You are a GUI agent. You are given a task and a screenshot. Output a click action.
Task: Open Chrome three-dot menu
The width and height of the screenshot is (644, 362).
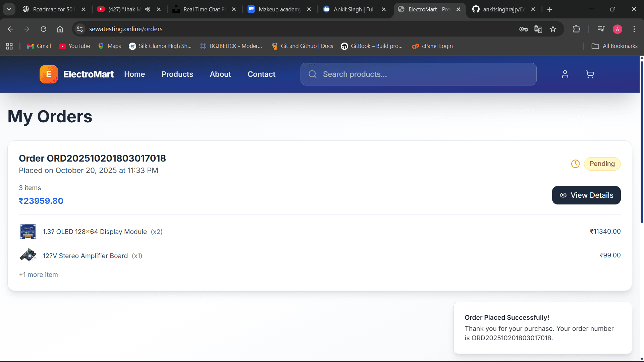pyautogui.click(x=634, y=29)
